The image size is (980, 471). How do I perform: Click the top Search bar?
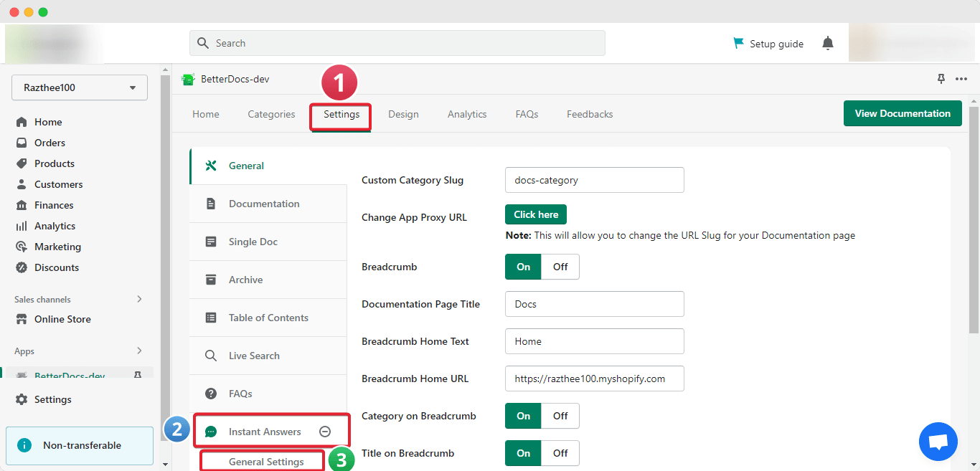[397, 43]
